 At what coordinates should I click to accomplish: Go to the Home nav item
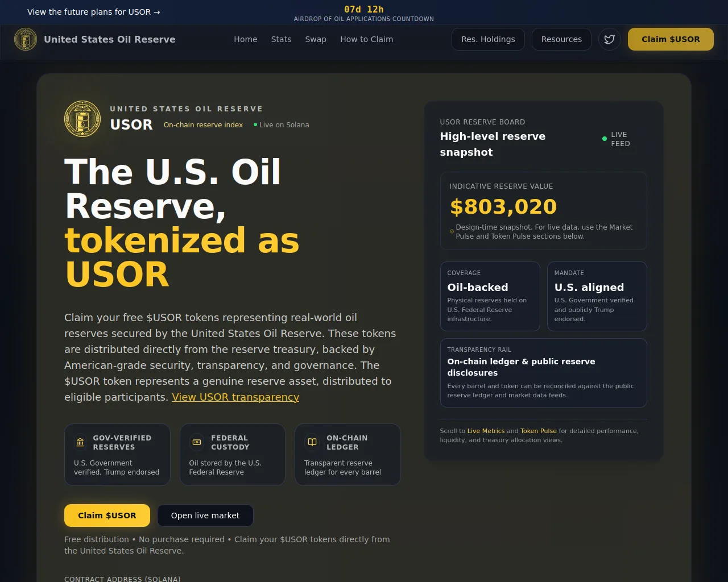click(246, 39)
